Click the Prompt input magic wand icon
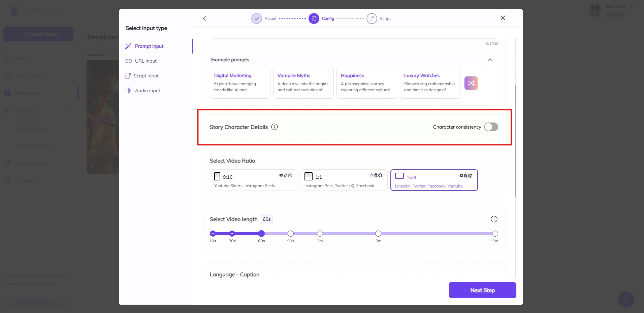 128,46
